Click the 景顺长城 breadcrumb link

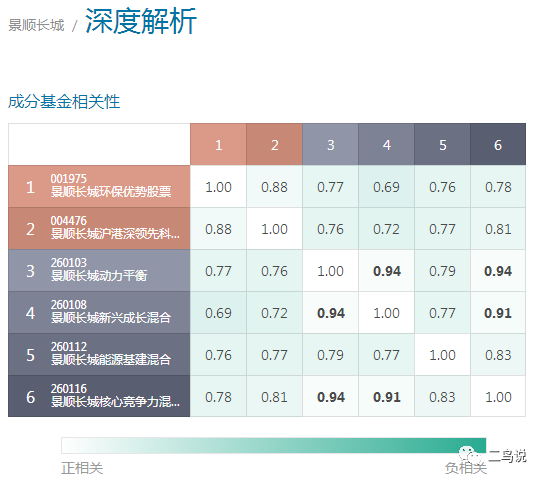[36, 25]
